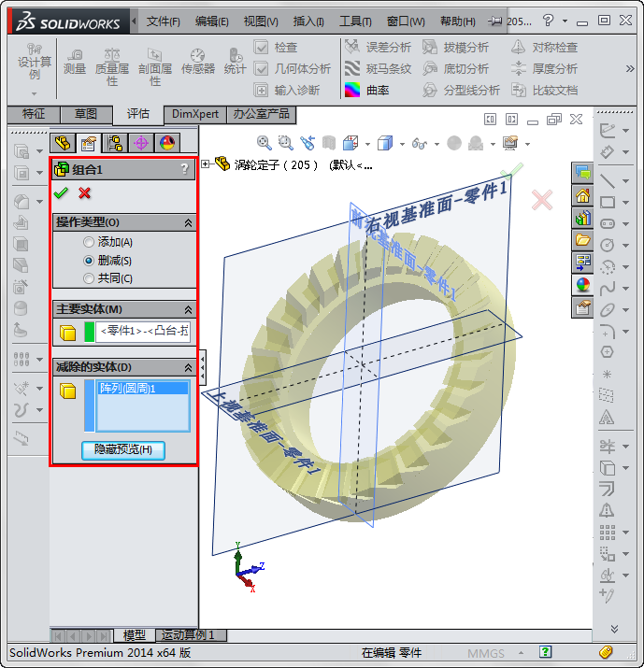Select the 删减(S) radio option
This screenshot has height=668, width=644.
tap(89, 261)
